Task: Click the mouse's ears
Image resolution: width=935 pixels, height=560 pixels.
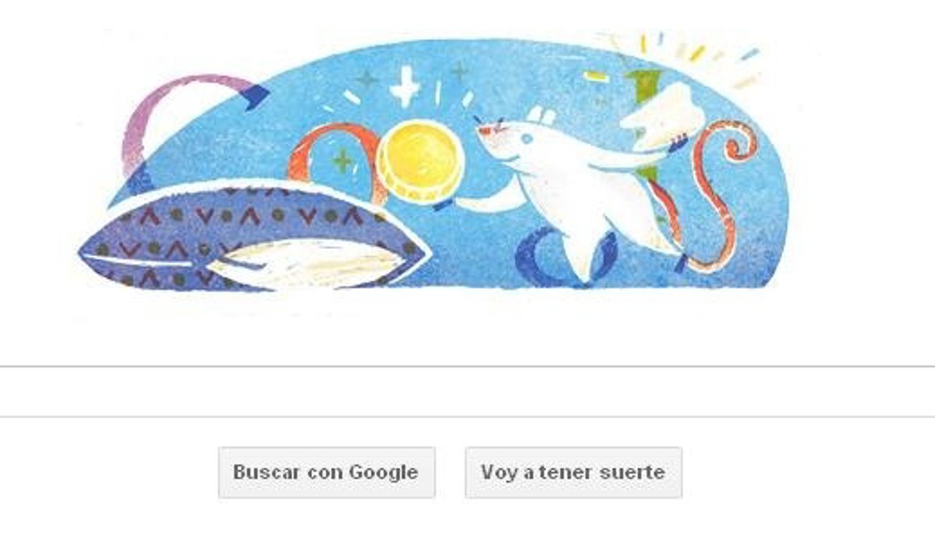Action: click(542, 117)
